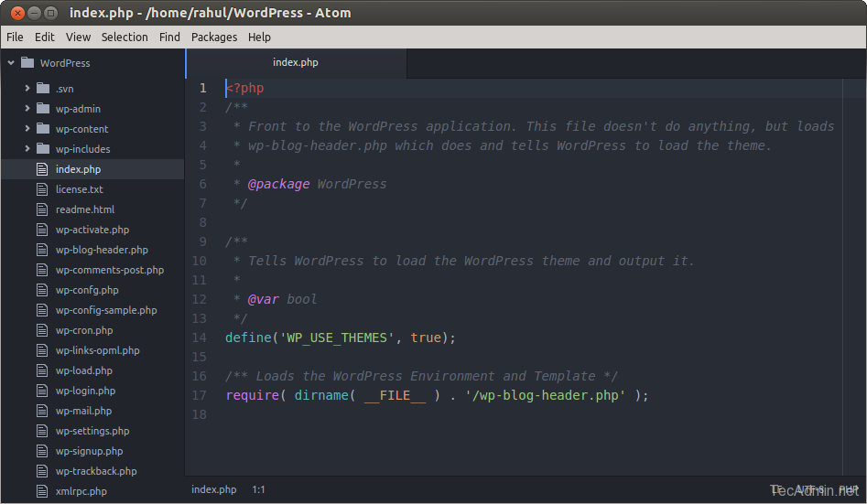867x504 pixels.
Task: Click the wp-blog-header.php file icon
Action: pos(42,250)
